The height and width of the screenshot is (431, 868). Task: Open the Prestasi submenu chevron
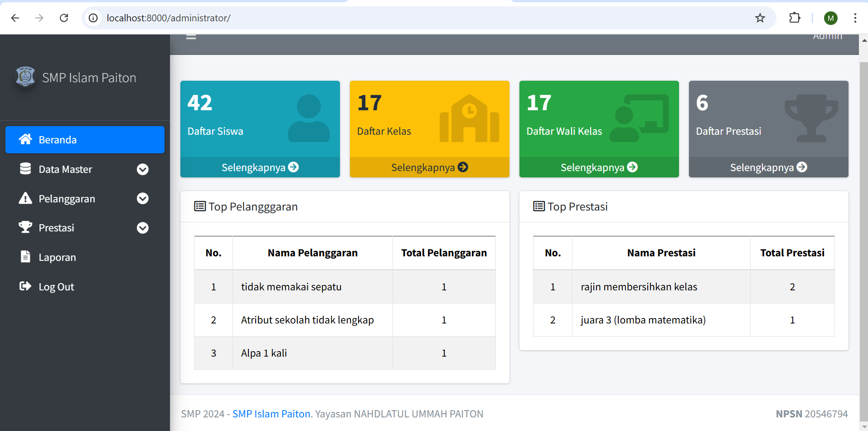click(x=143, y=227)
